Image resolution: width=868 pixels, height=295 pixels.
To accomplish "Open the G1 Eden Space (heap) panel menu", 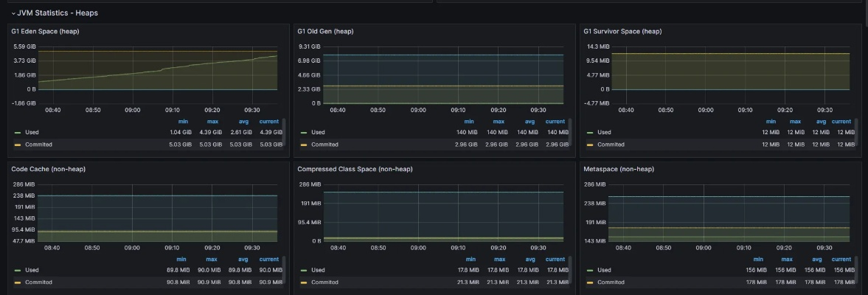I will [45, 32].
